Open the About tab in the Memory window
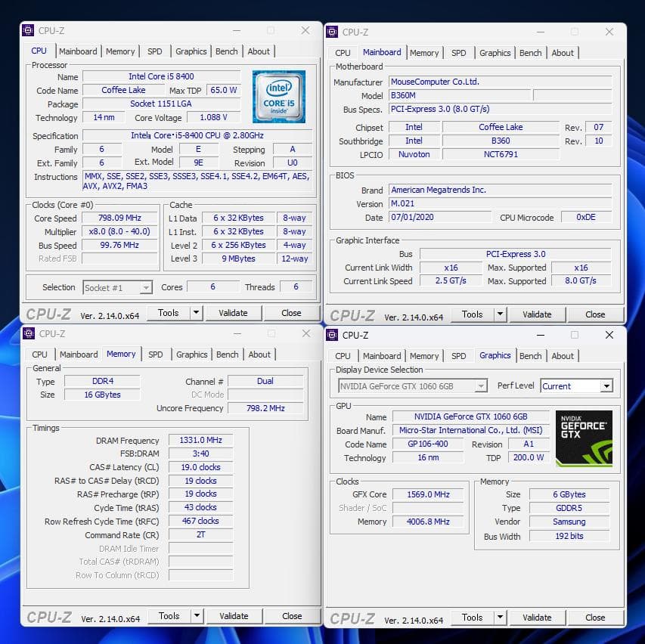The height and width of the screenshot is (644, 645). tap(259, 354)
